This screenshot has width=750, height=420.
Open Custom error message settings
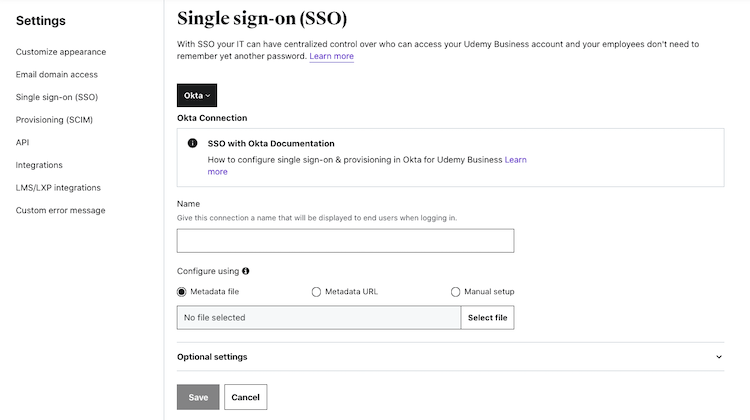click(60, 210)
